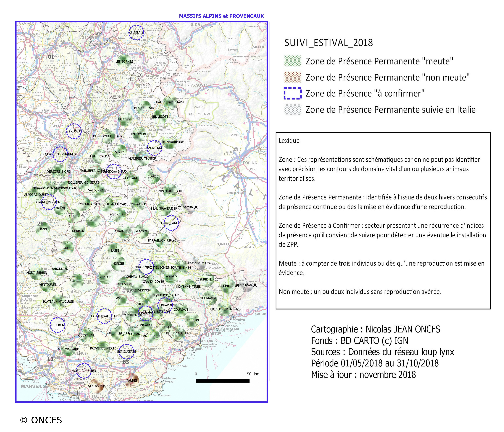
Task: Click the VALBONNAIS zone label
Action: coord(97,190)
